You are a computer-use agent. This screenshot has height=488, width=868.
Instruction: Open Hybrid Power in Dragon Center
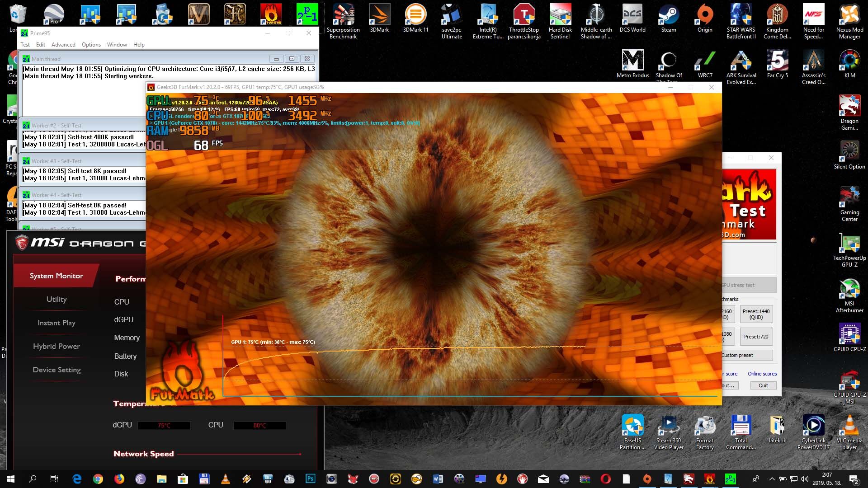56,346
